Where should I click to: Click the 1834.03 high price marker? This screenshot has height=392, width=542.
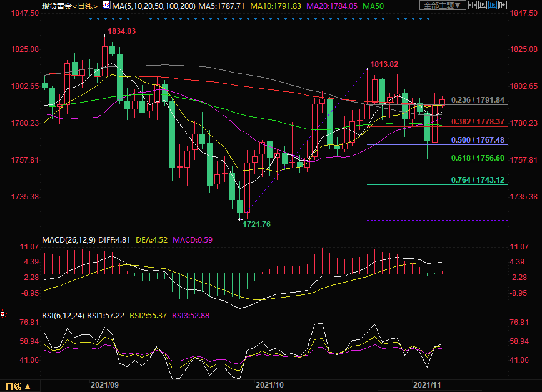tap(121, 31)
